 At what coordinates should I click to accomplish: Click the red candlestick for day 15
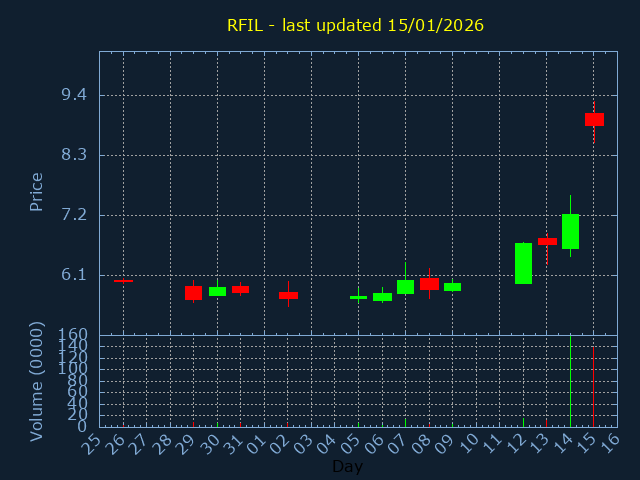point(594,119)
